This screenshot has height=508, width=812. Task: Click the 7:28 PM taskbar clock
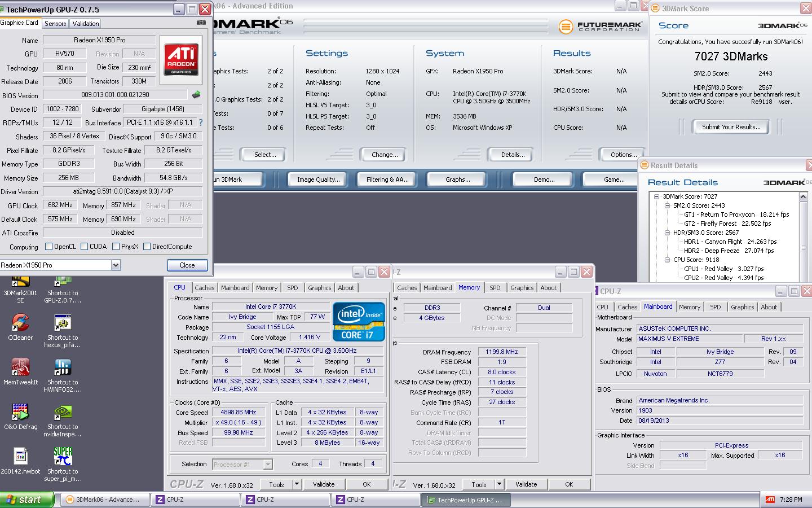pos(791,500)
